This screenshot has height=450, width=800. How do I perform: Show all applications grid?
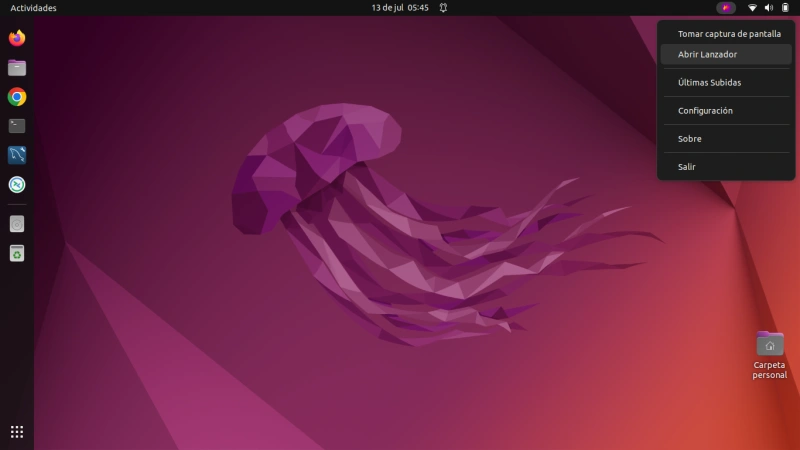[17, 432]
